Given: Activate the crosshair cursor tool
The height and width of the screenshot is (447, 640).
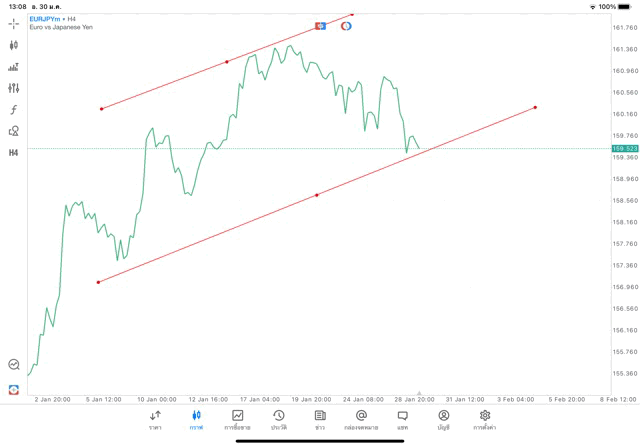Looking at the screenshot, I should click(x=14, y=23).
